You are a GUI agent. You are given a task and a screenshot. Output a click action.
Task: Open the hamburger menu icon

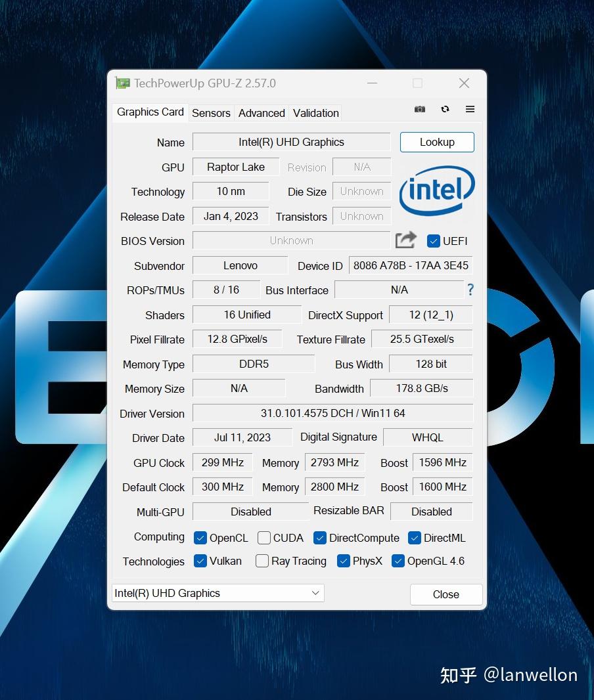point(470,110)
